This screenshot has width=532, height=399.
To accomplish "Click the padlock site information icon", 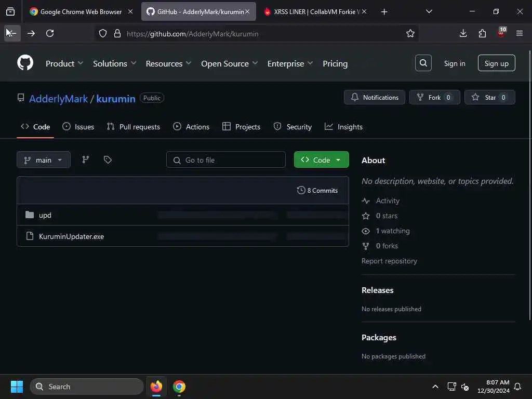I will [x=117, y=34].
